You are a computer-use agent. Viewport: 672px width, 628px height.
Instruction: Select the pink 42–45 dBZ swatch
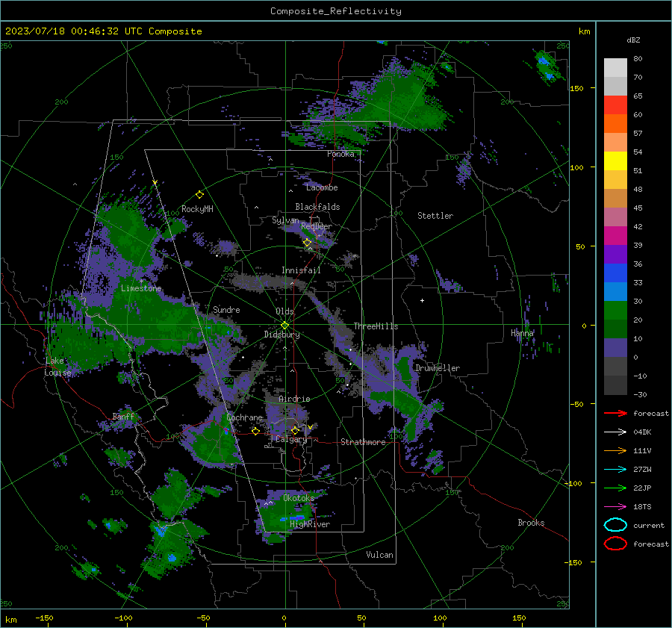(615, 217)
